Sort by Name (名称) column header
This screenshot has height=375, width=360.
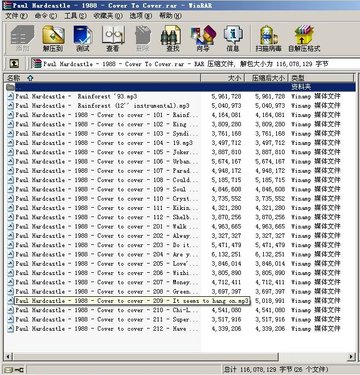coord(102,78)
